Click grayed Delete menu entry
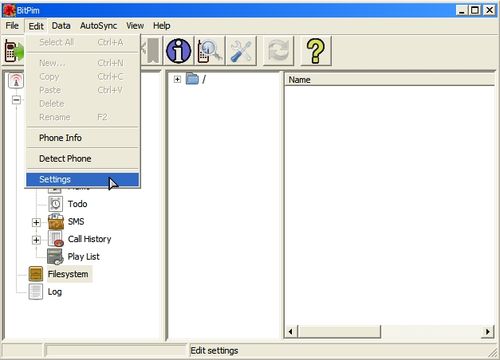Screen dimensions: 500x360 (x=83, y=104)
